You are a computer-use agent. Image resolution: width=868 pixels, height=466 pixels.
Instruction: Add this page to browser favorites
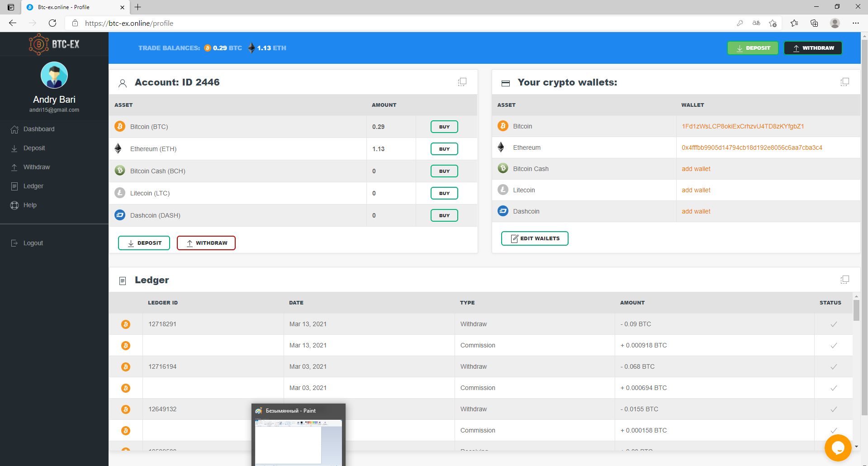click(x=773, y=23)
